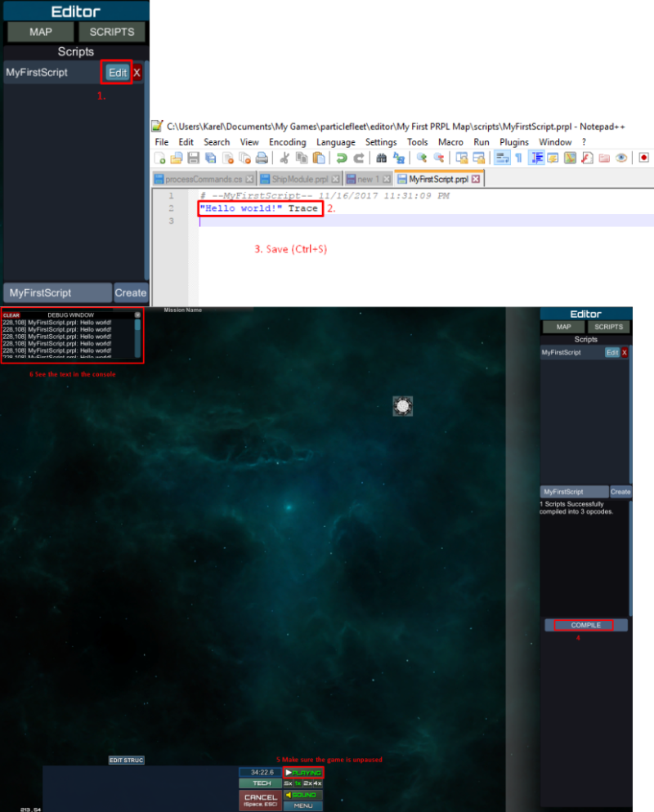
Task: Click the Save icon in Notepad++ toolbar
Action: [x=193, y=158]
